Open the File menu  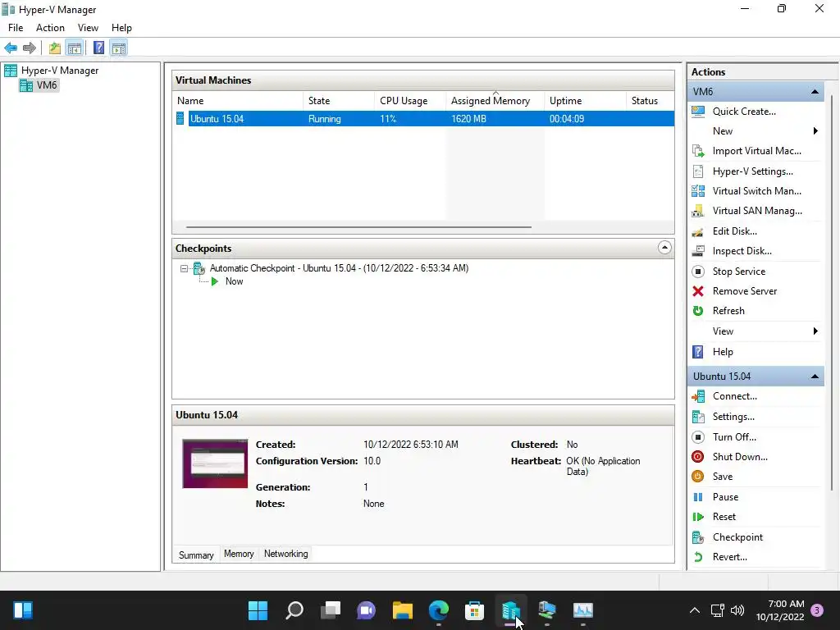point(16,28)
